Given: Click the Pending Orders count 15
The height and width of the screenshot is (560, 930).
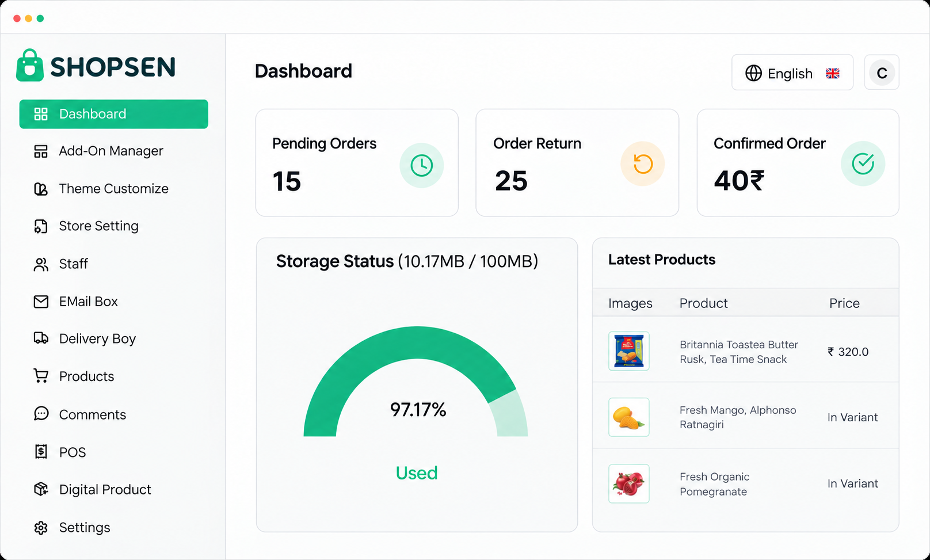Looking at the screenshot, I should tap(287, 181).
